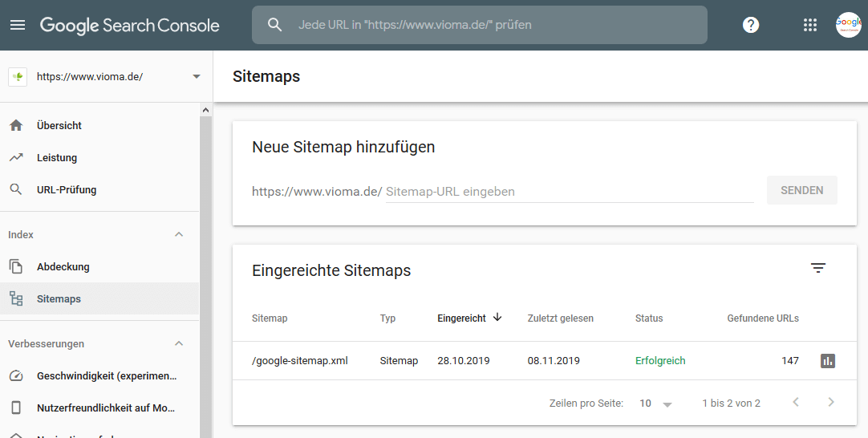Collapse the Index section
Viewport: 868px width, 438px height.
(179, 234)
